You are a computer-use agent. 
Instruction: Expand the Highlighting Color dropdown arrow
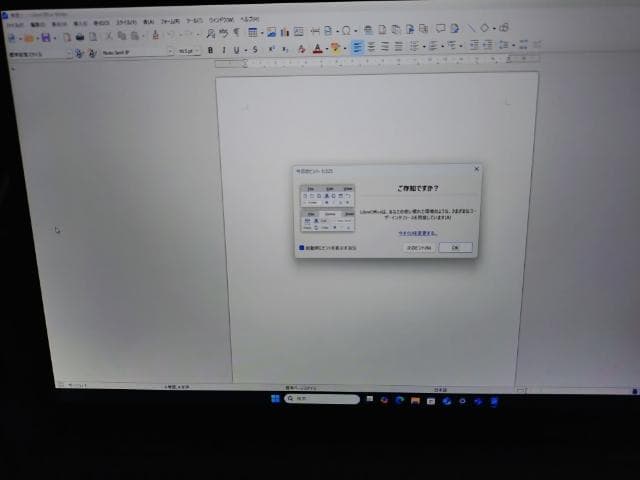click(x=345, y=49)
